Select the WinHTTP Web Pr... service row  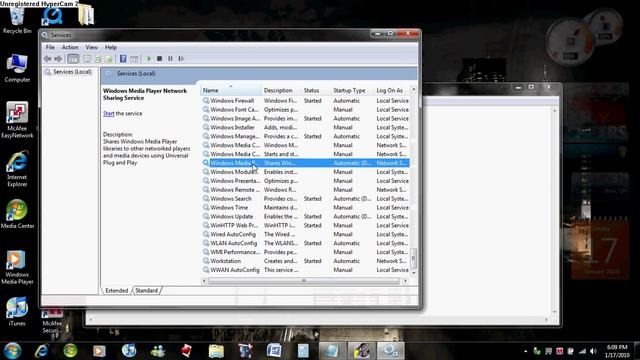[x=305, y=225]
